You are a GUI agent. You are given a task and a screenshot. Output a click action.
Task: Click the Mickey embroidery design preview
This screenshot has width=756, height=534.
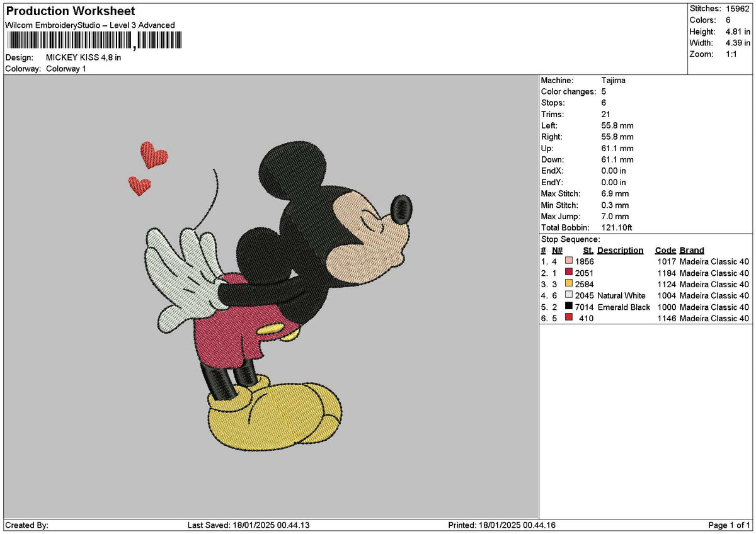click(x=270, y=297)
